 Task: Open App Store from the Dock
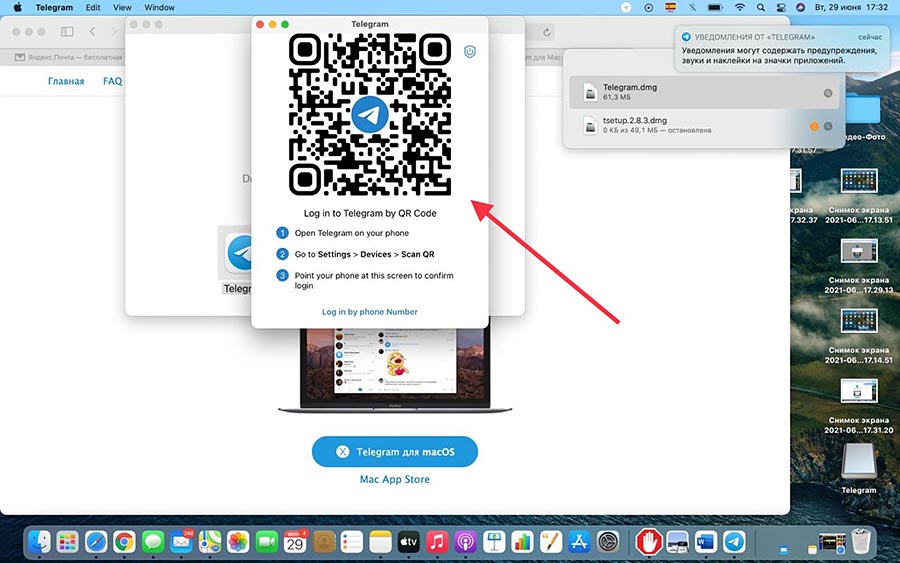pyautogui.click(x=579, y=541)
